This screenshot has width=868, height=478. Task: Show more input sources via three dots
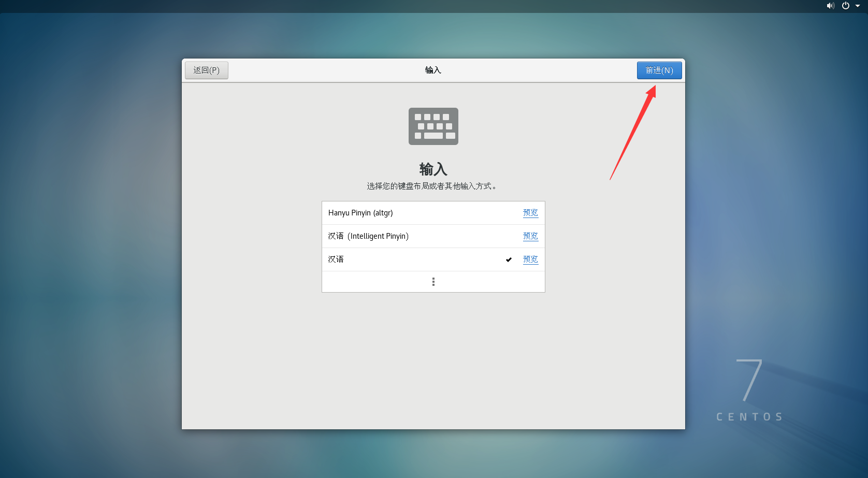tap(433, 282)
